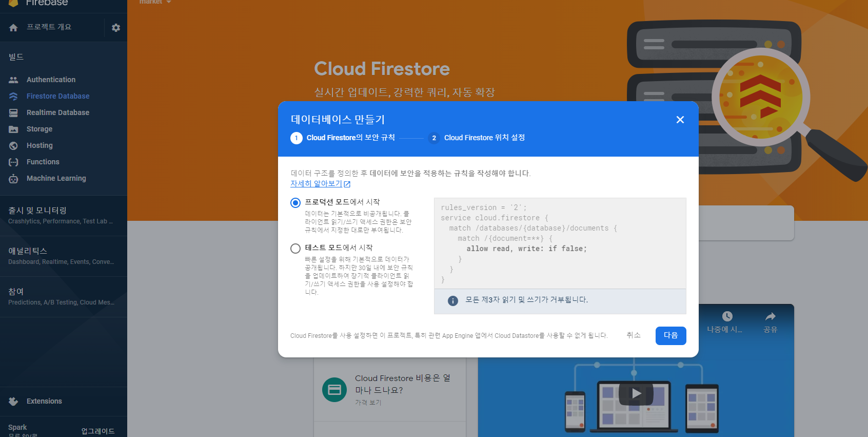The width and height of the screenshot is (868, 437).
Task: Expand the 출시 및 모니터링 section
Action: (64, 215)
